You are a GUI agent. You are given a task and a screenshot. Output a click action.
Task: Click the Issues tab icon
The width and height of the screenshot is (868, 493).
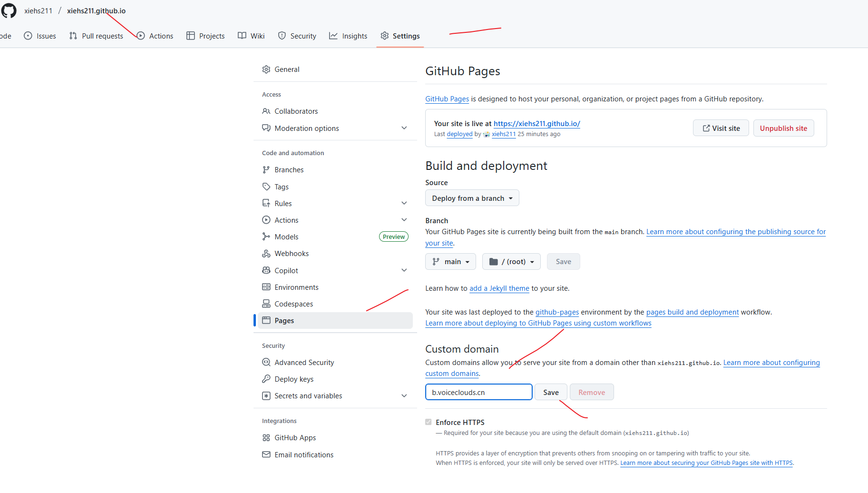[28, 36]
